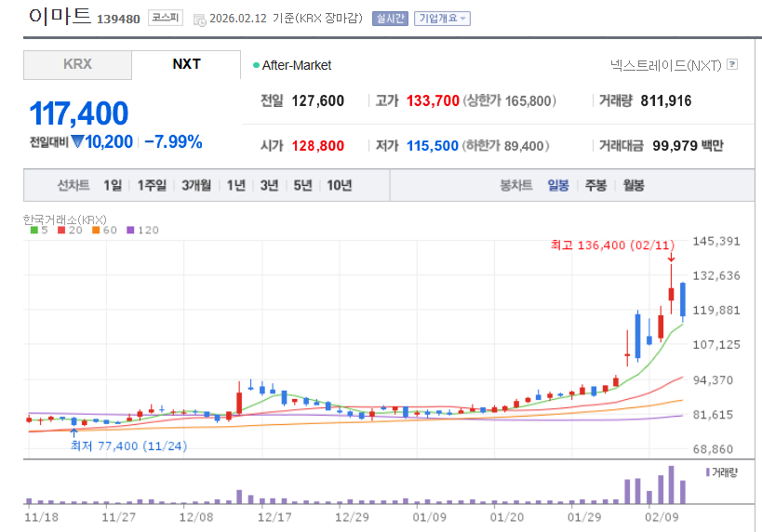Click the 실시간 real-time badge
Viewport: 762px width, 532px height.
(389, 18)
